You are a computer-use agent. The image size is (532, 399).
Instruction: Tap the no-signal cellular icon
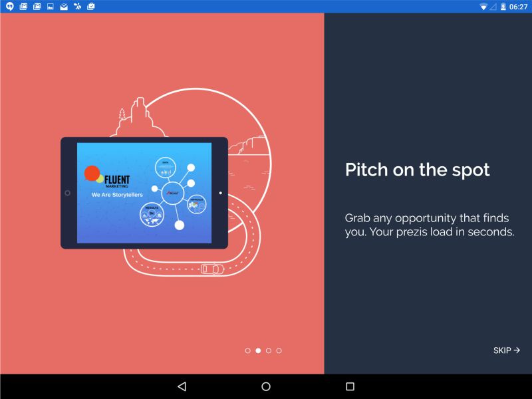click(493, 7)
